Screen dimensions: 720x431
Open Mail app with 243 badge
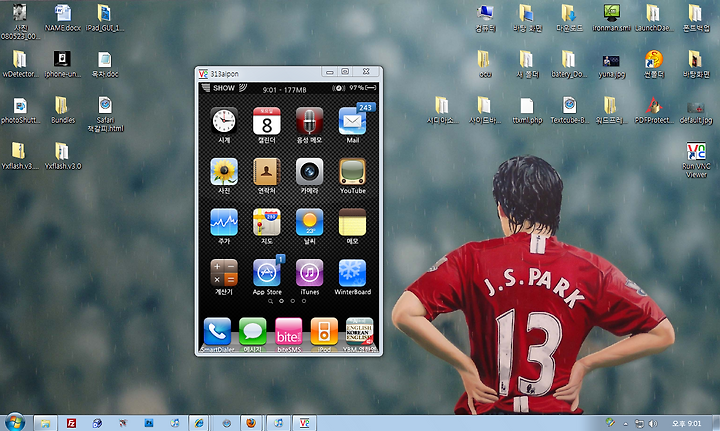(x=353, y=121)
